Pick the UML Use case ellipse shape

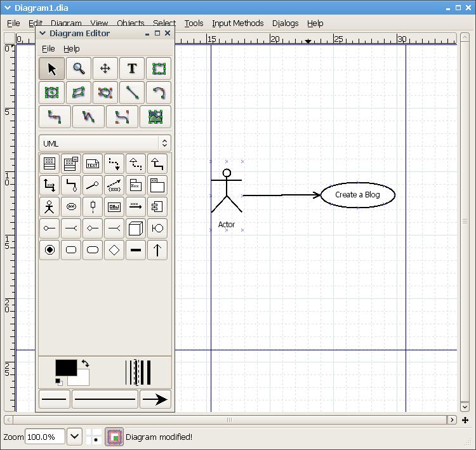[71, 207]
